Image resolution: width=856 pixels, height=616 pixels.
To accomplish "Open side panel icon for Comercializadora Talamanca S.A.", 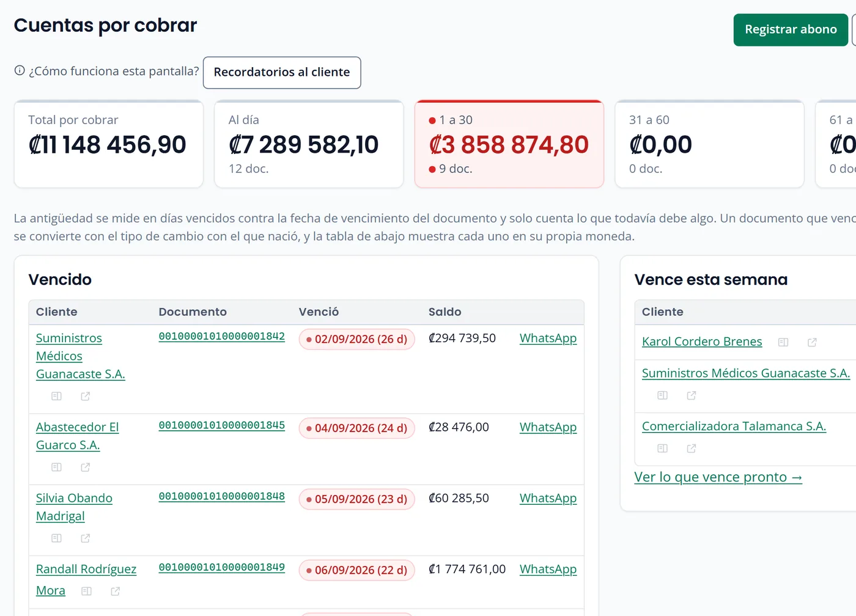I will pyautogui.click(x=662, y=449).
